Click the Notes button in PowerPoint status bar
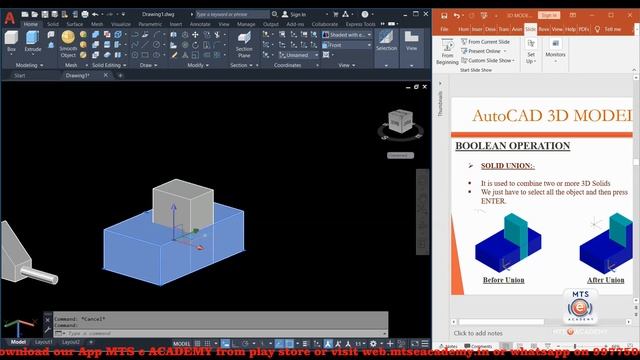The width and height of the screenshot is (640, 360). tap(448, 347)
